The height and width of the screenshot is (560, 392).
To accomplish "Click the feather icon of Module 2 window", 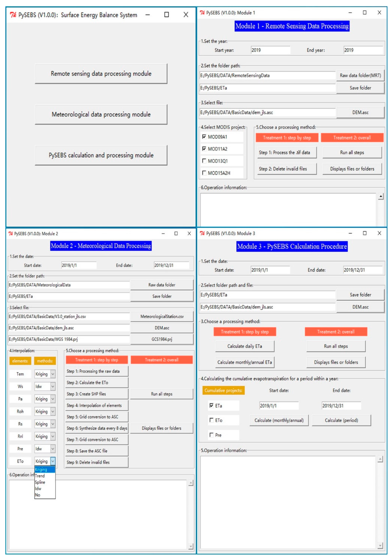I will (10, 234).
